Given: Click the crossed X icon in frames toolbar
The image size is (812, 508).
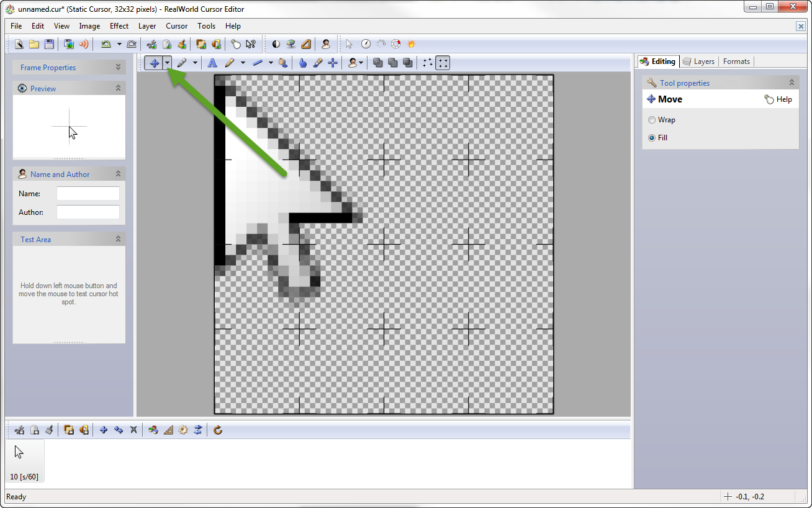Looking at the screenshot, I should [x=133, y=430].
